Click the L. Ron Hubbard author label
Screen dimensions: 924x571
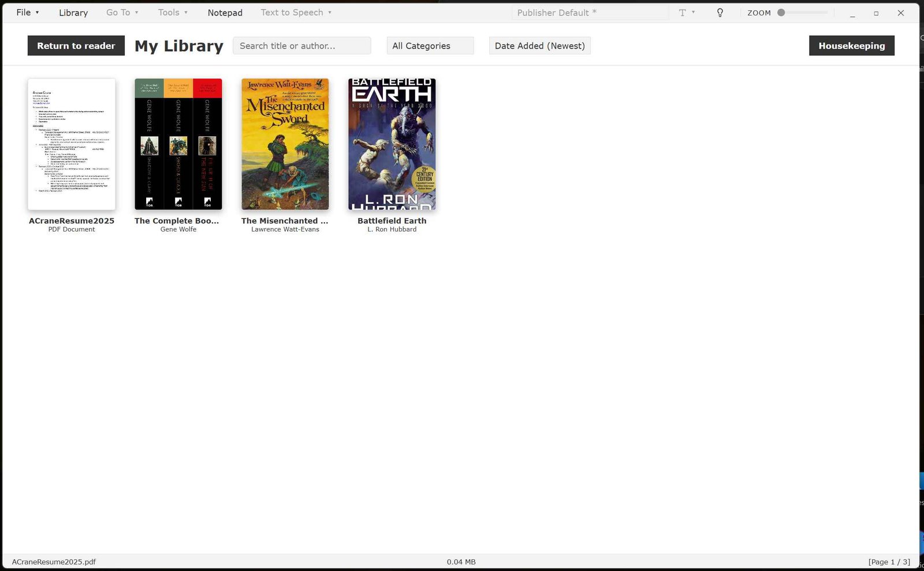click(x=392, y=229)
